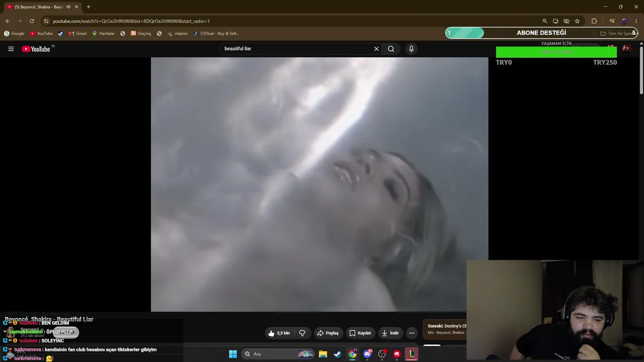Open the Windows Start menu
The image size is (644, 362).
pyautogui.click(x=233, y=354)
